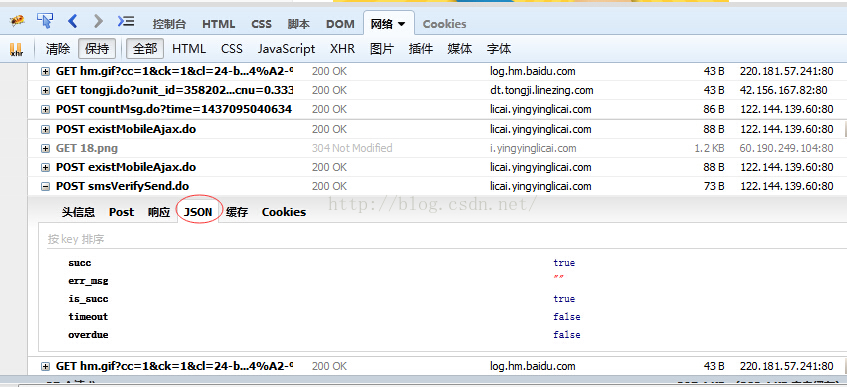Click the 73 B size cell
Screen dimensions: 847x387
[714, 186]
